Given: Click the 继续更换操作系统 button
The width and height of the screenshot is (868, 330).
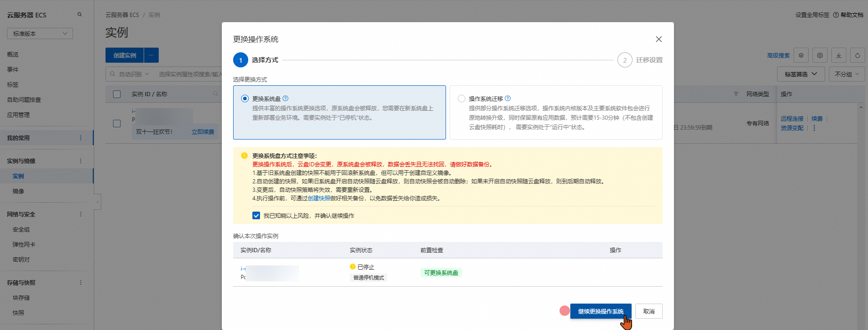Looking at the screenshot, I should [600, 311].
